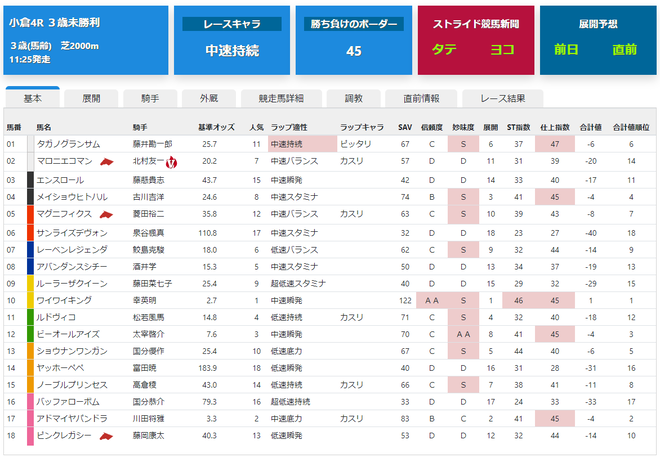This screenshot has height=458, width=660.
Task: Click タテ in ストライド競馬新聞 panel
Action: pos(444,50)
